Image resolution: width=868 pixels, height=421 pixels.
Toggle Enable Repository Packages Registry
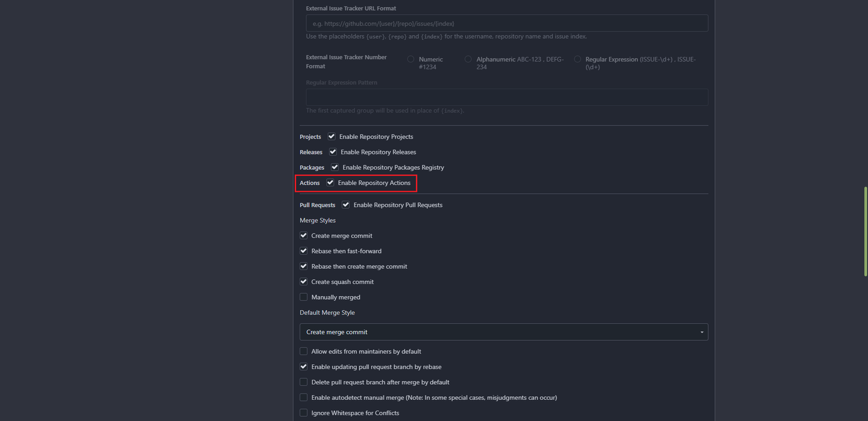335,167
